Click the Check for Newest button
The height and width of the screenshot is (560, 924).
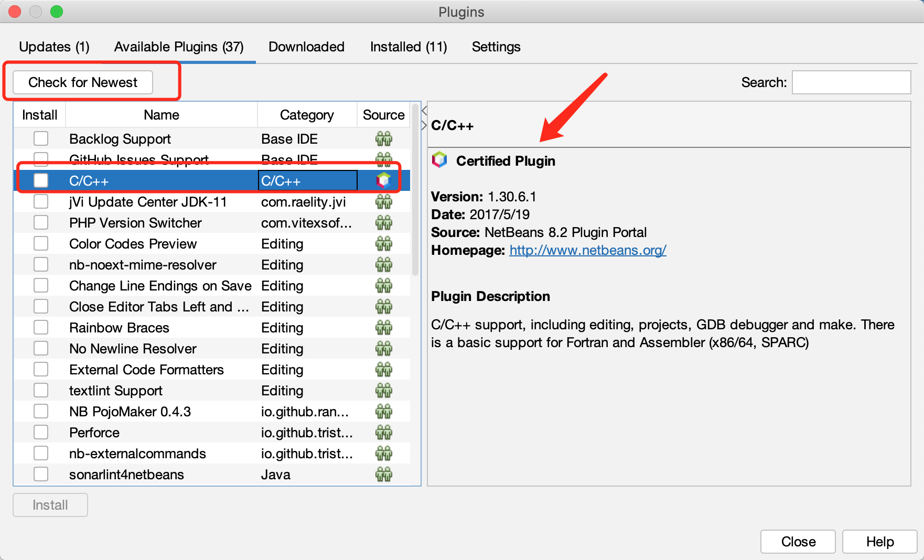pos(83,82)
